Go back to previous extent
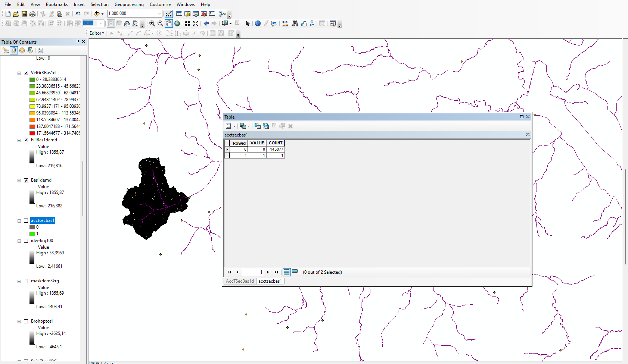 (x=206, y=23)
